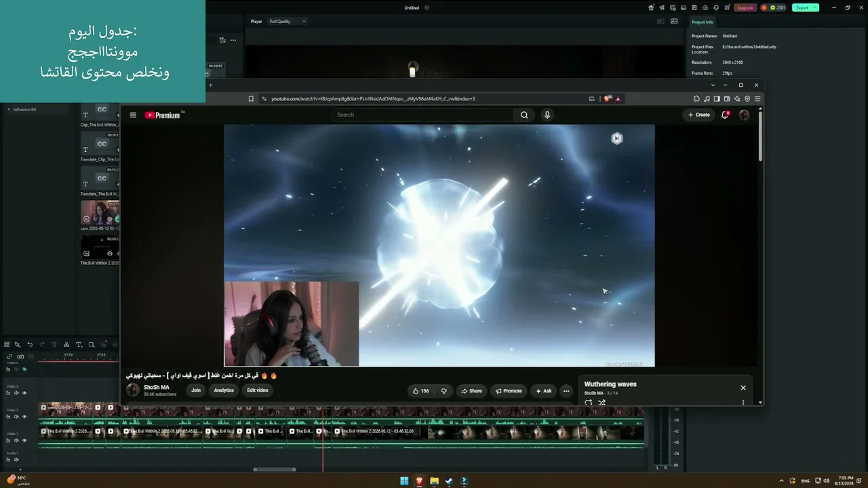Click the Ask button
The image size is (868, 488).
pyautogui.click(x=544, y=391)
